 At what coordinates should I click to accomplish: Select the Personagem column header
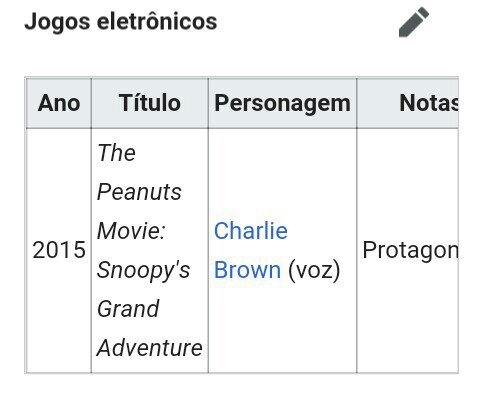coord(282,103)
